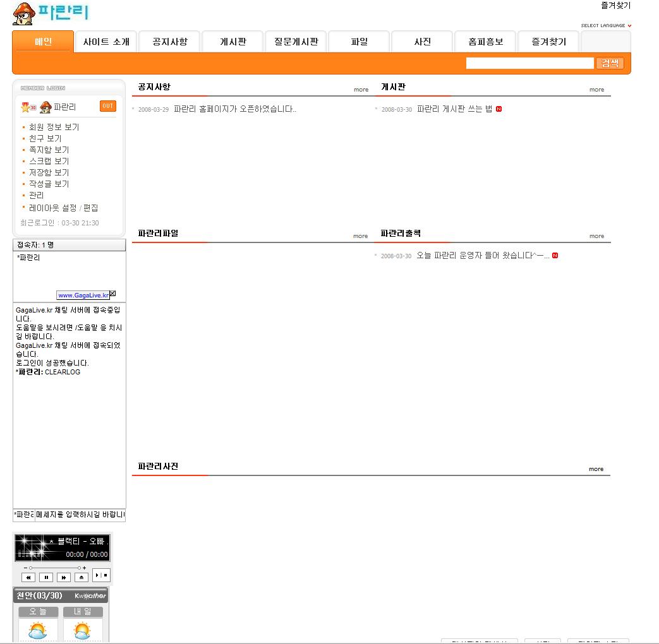Viewport: 659px width, 644px height.
Task: Select today's sunny weather icon in Kweather widget
Action: pyautogui.click(x=37, y=629)
